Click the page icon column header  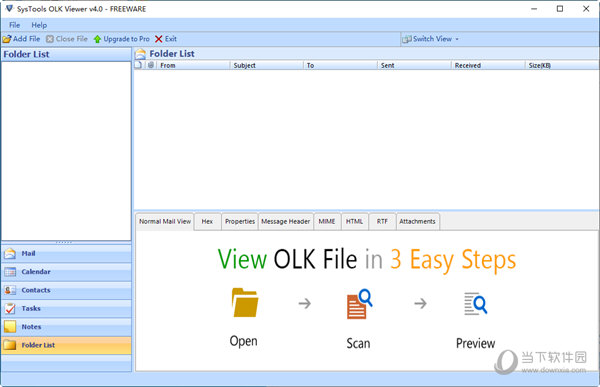tap(139, 65)
